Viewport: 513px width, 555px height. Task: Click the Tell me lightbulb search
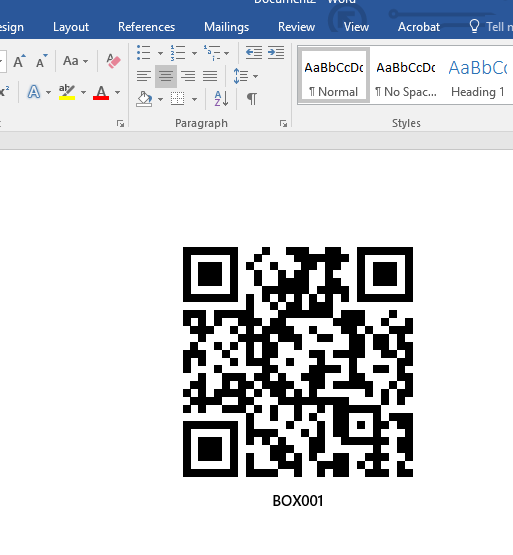[x=490, y=27]
